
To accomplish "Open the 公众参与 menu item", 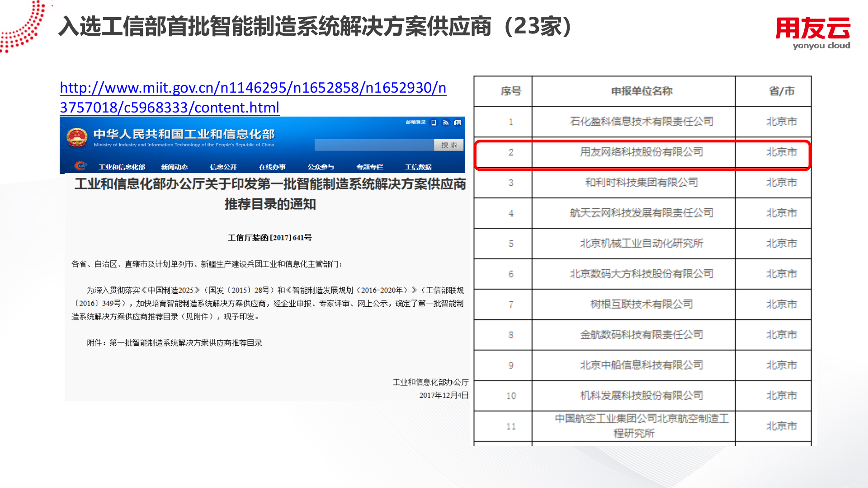I will 321,167.
